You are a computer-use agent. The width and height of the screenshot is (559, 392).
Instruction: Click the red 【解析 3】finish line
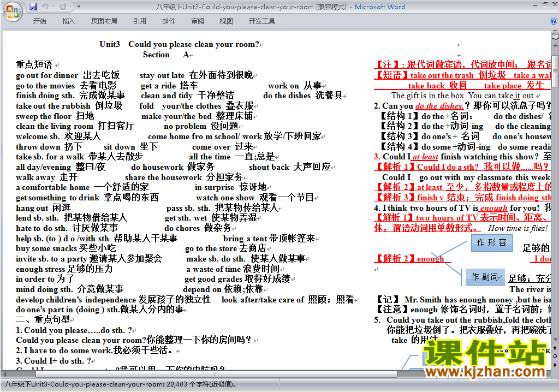point(463,198)
